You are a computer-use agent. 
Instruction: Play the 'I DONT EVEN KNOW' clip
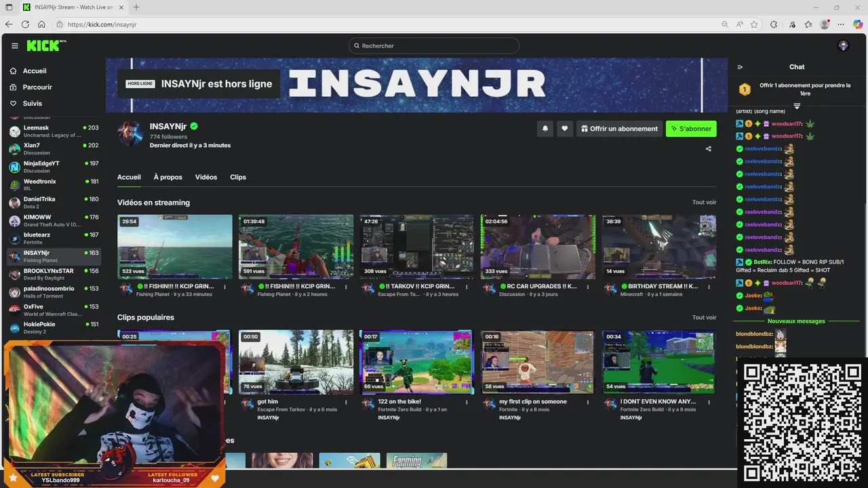[x=659, y=362]
